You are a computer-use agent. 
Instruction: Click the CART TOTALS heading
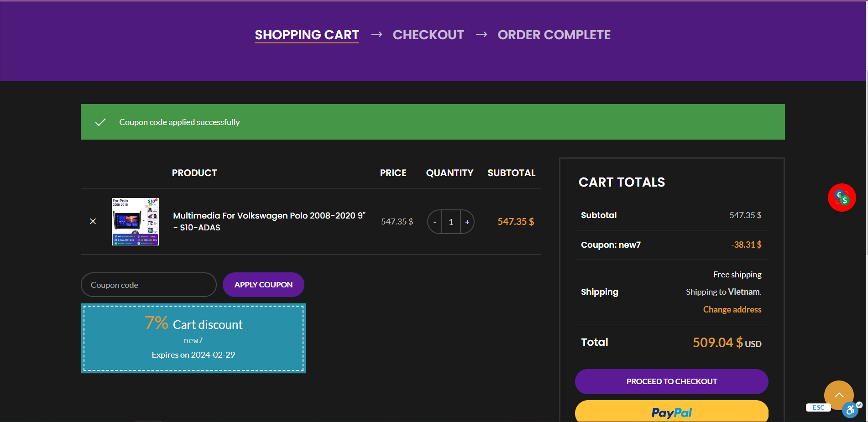[622, 182]
